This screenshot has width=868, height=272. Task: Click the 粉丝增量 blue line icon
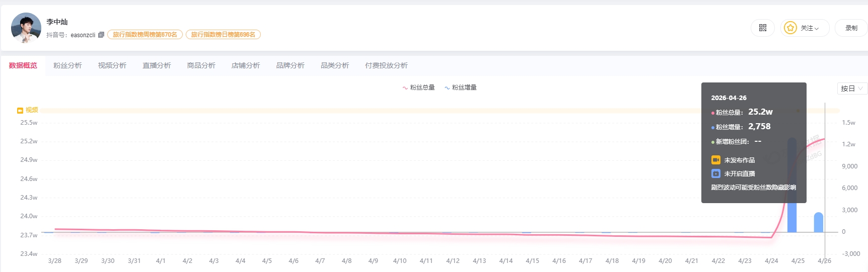[447, 88]
